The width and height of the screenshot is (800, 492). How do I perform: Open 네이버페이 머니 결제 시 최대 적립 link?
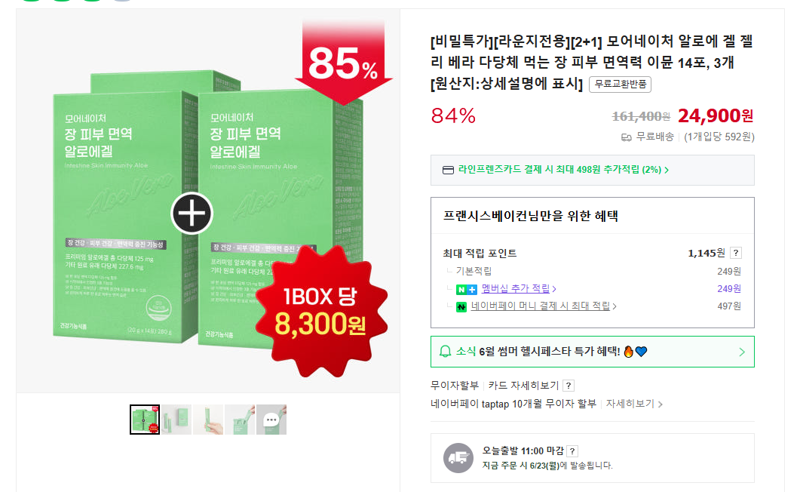[543, 306]
